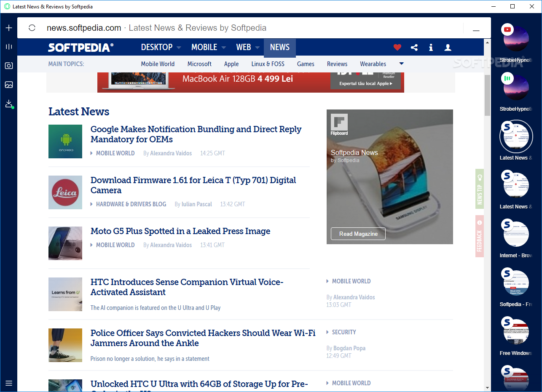Viewport: 542px width, 392px height.
Task: Select Reviews topic
Action: click(337, 64)
